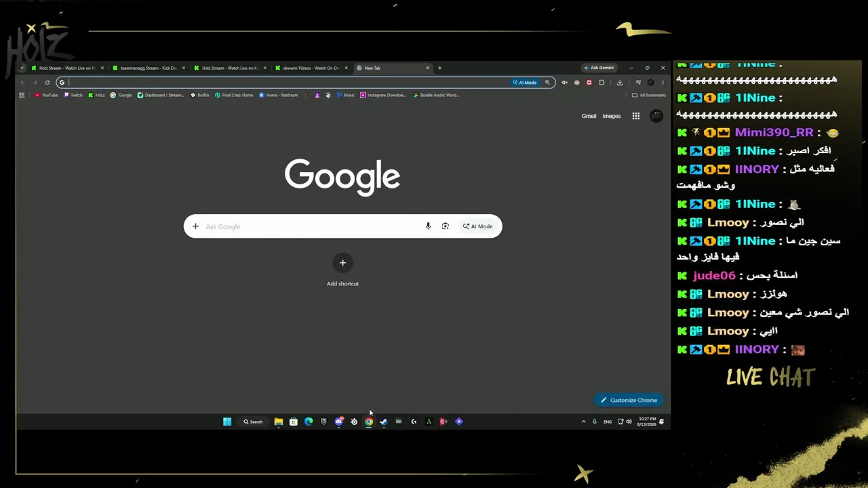Open the Dashboard / Stream bookmark

(161, 95)
